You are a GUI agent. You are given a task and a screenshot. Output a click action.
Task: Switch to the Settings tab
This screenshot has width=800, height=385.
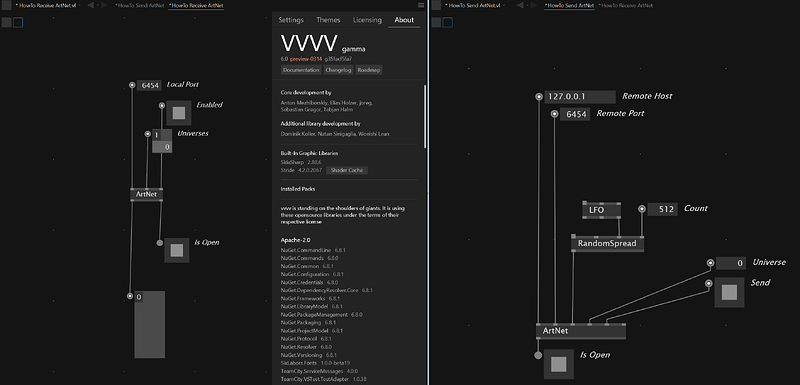pos(291,20)
